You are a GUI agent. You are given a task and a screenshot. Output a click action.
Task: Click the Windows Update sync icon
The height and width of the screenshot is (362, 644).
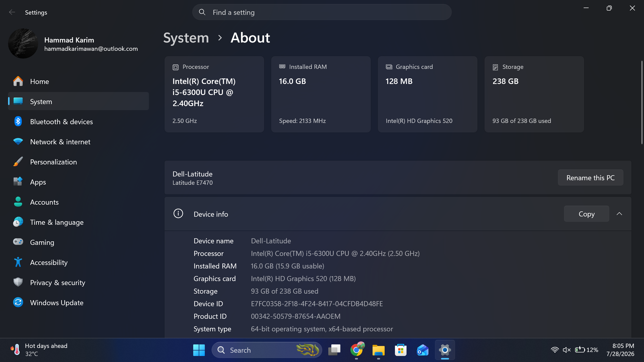[18, 302]
